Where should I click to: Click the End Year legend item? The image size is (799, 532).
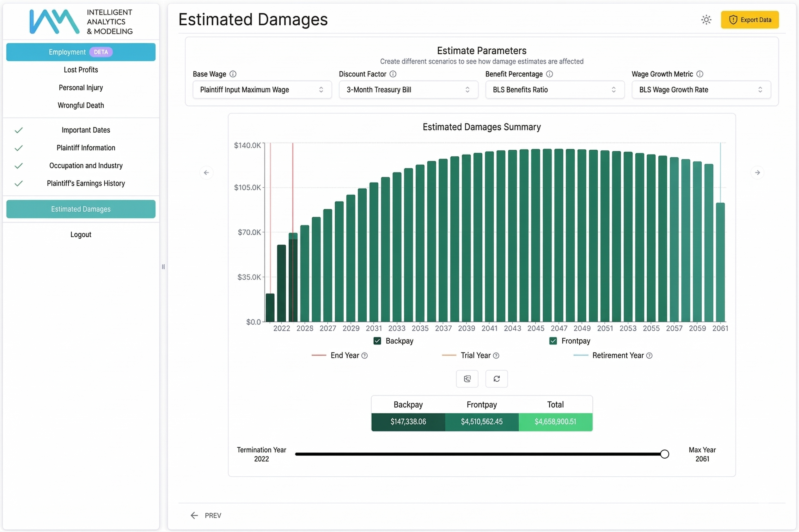[339, 356]
